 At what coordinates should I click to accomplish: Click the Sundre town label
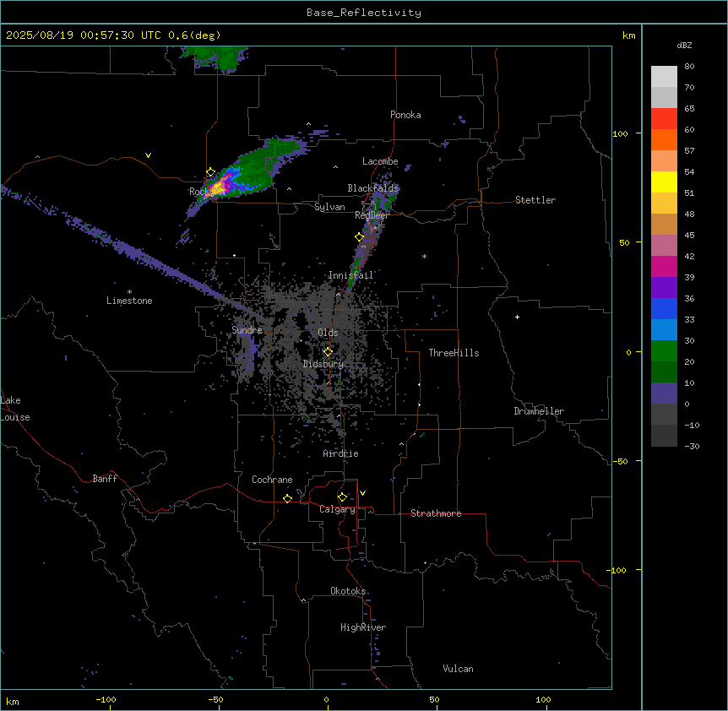click(x=247, y=330)
